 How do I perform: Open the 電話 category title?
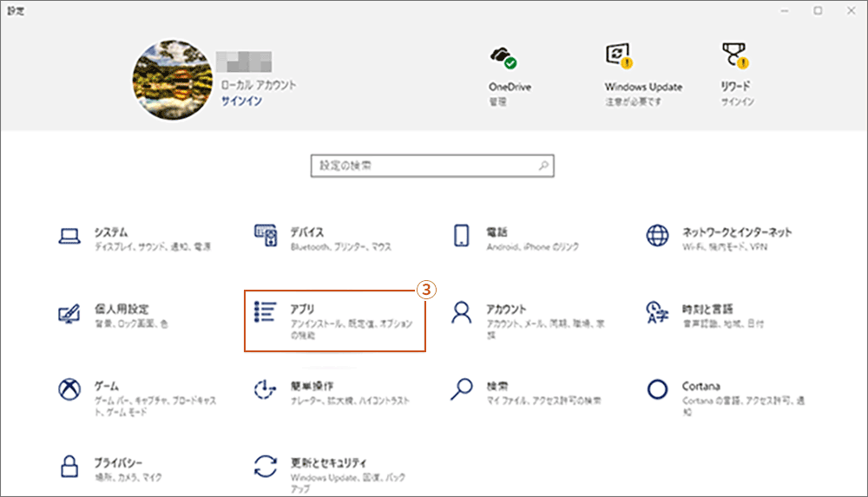click(496, 232)
